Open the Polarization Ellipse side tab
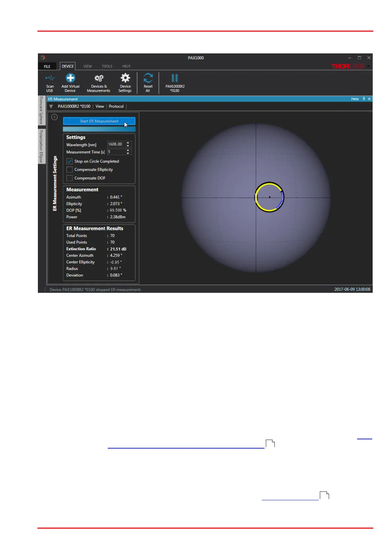Image resolution: width=392 pixels, height=555 pixels. click(41, 146)
